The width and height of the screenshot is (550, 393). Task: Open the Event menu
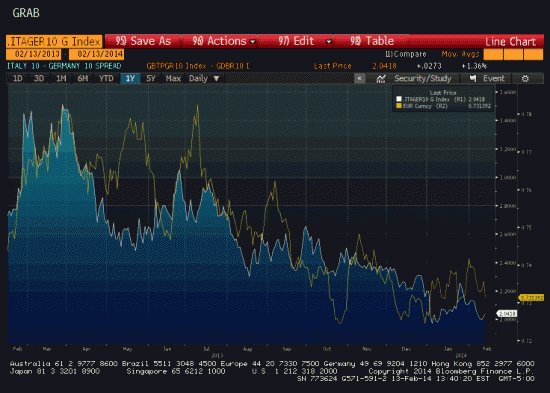[x=494, y=79]
